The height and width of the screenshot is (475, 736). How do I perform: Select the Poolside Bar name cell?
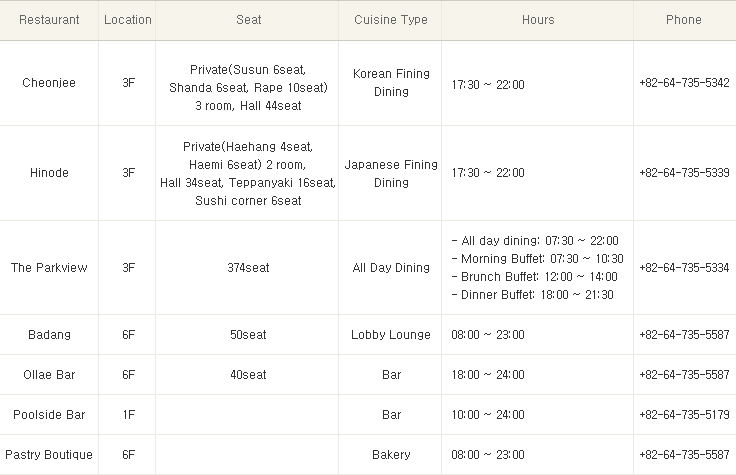coord(49,415)
